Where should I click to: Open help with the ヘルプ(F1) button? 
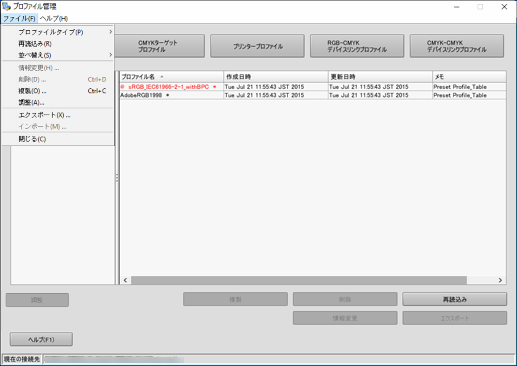tap(41, 339)
